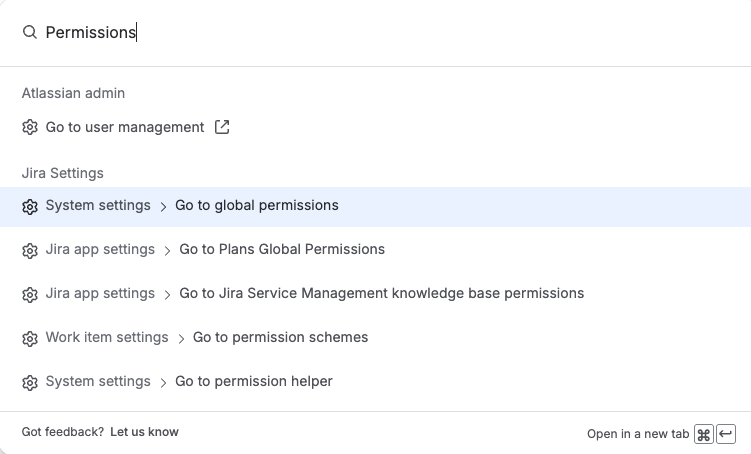Click chevron before "Go to Plans Global Permissions"

tap(167, 251)
